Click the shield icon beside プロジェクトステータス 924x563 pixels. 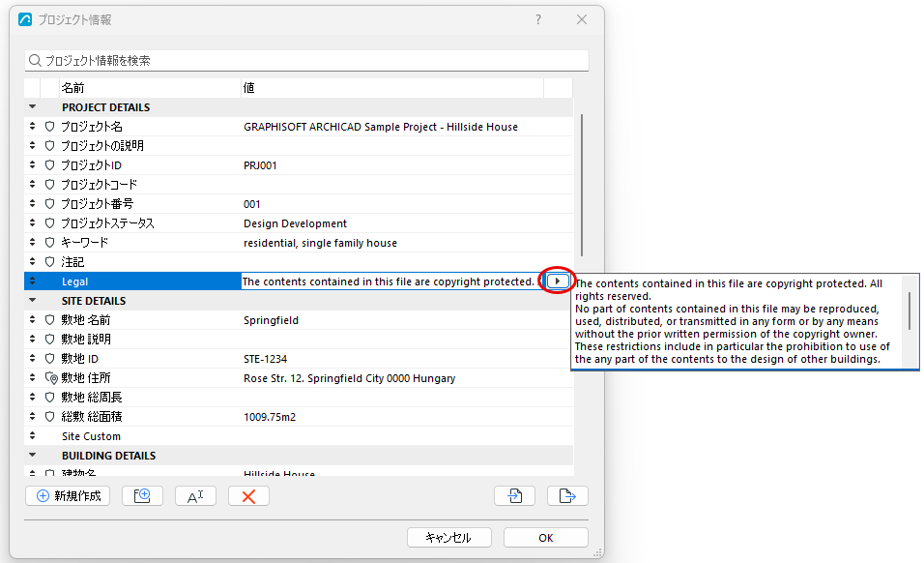pos(50,222)
